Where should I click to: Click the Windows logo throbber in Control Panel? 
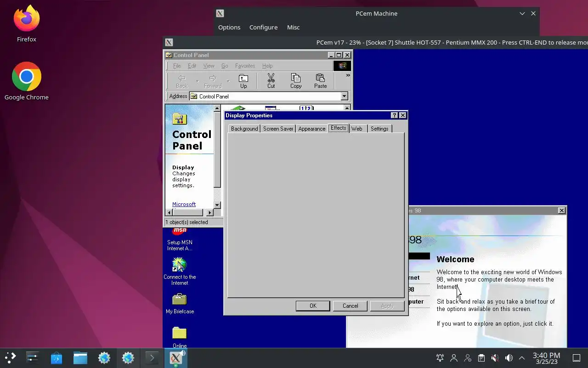(x=342, y=66)
